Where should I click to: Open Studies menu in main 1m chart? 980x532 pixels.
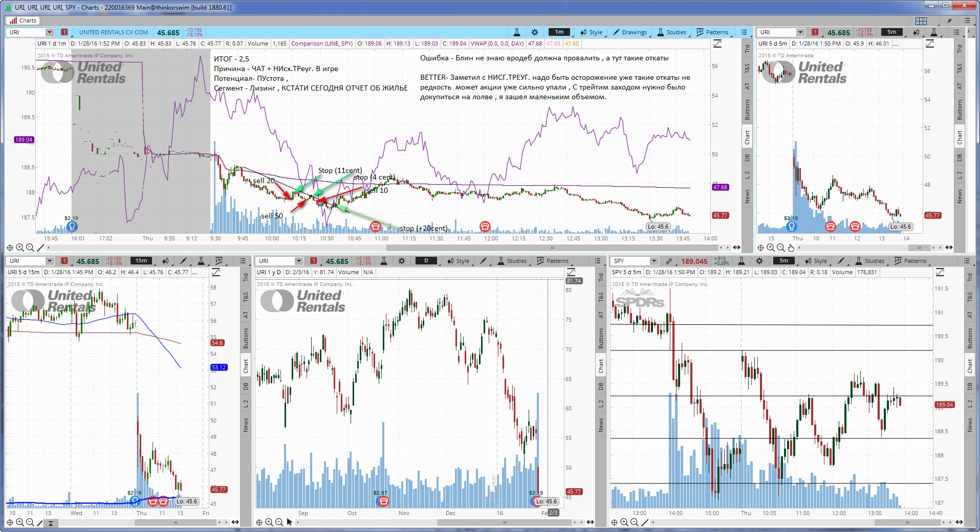coord(672,32)
